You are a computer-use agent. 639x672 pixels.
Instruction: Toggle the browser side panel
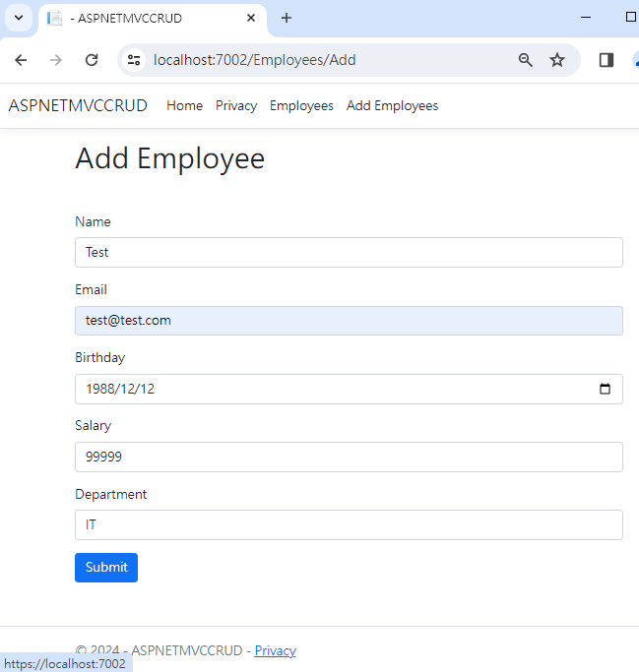coord(607,60)
